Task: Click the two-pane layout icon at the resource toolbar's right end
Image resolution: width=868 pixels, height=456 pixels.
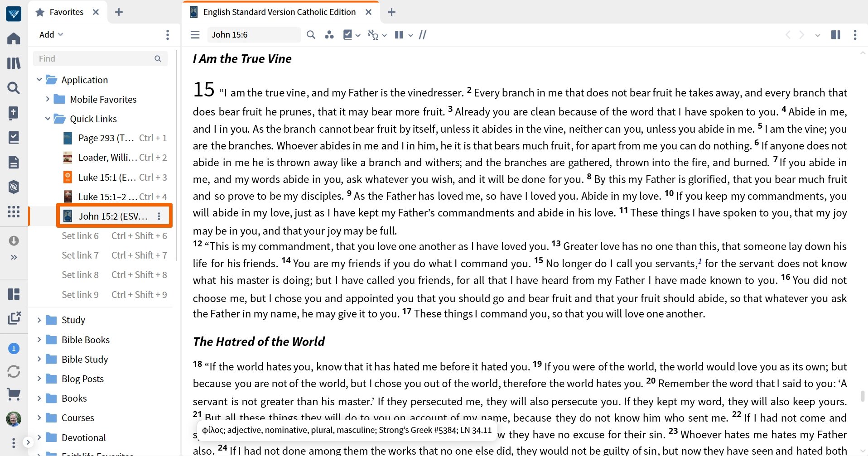Action: click(836, 35)
